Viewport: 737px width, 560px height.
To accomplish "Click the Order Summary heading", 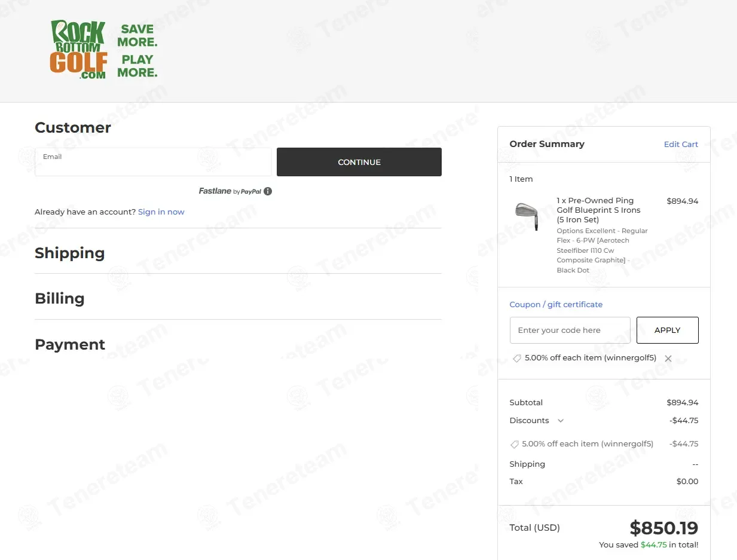I will click(547, 144).
